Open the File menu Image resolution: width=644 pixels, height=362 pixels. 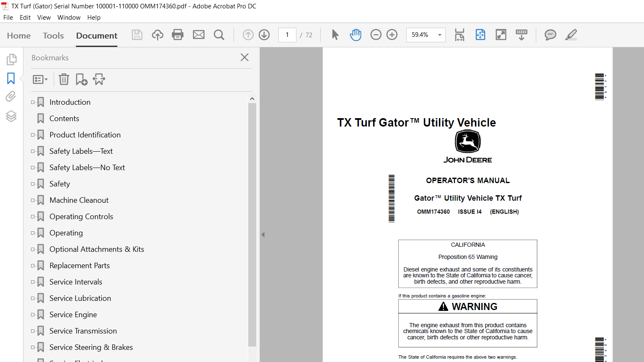[8, 18]
